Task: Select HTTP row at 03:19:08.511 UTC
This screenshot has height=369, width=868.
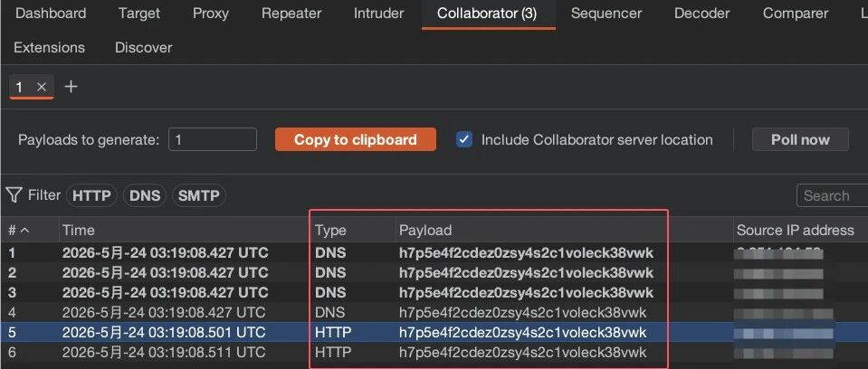Action: [434, 352]
